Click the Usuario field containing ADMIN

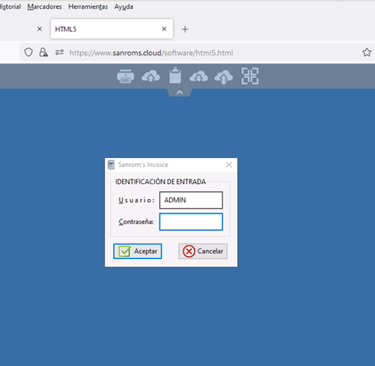(x=191, y=200)
